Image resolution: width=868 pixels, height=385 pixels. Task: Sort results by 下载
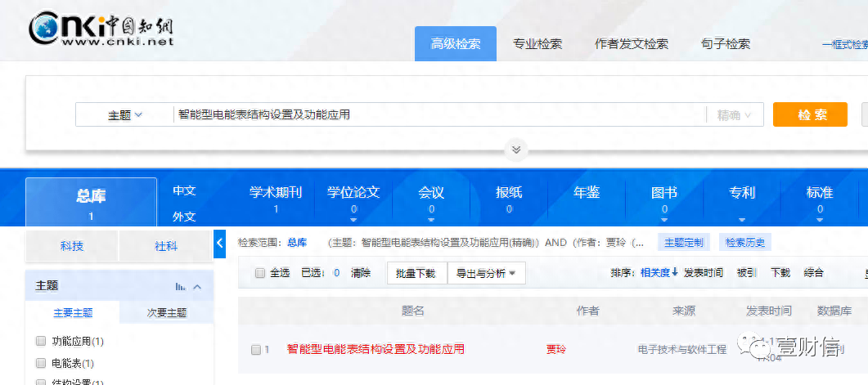780,272
